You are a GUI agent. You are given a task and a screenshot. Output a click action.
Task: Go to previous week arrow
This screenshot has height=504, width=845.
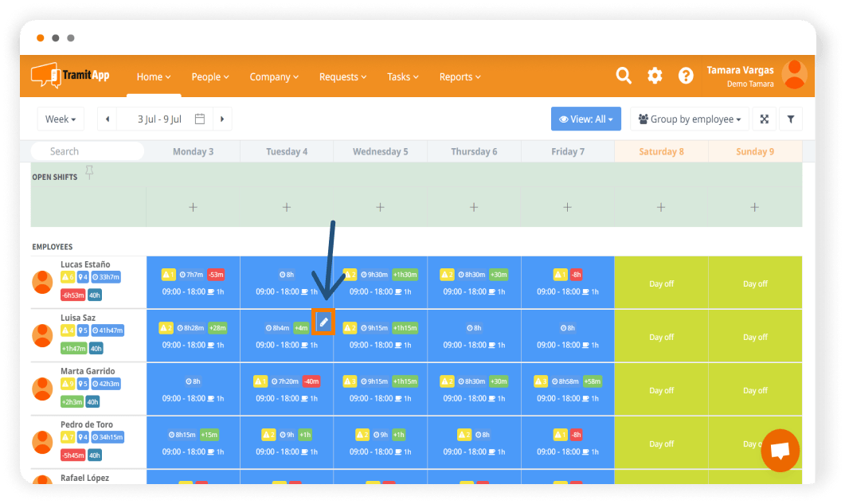(x=108, y=119)
